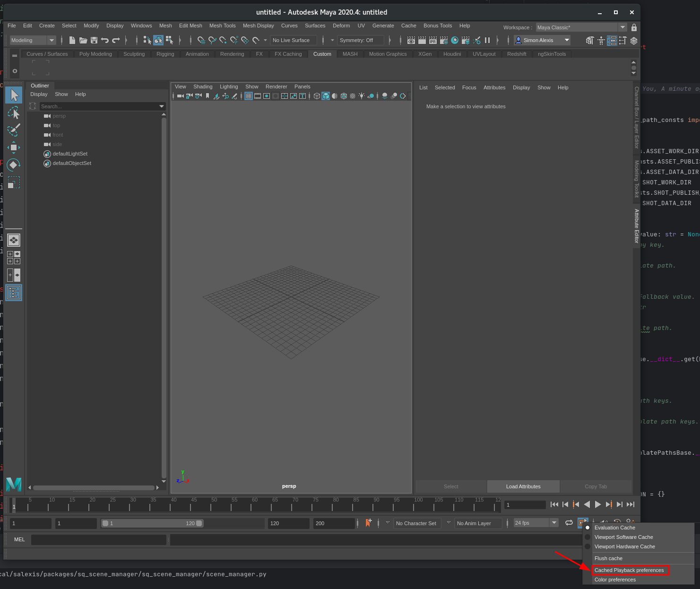
Task: Toggle the Channel Box layer icon
Action: point(634,40)
